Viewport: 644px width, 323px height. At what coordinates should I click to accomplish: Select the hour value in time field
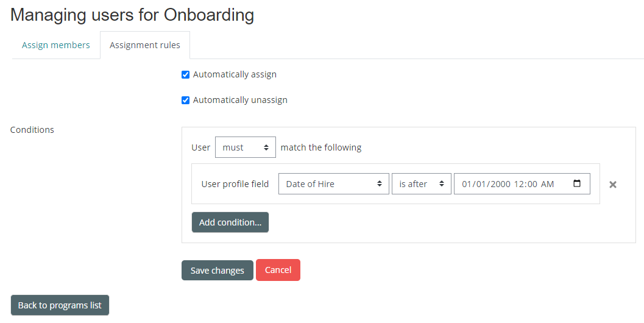pyautogui.click(x=519, y=184)
